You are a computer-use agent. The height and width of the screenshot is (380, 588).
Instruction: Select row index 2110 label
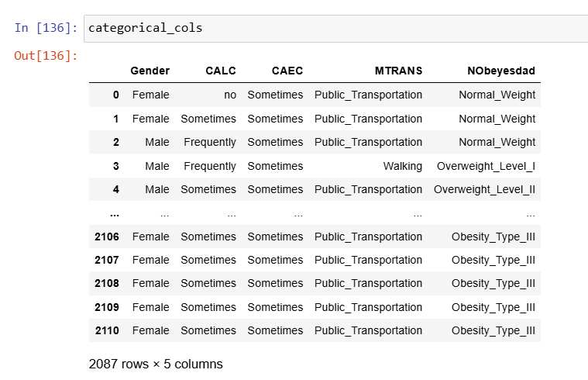(x=107, y=331)
